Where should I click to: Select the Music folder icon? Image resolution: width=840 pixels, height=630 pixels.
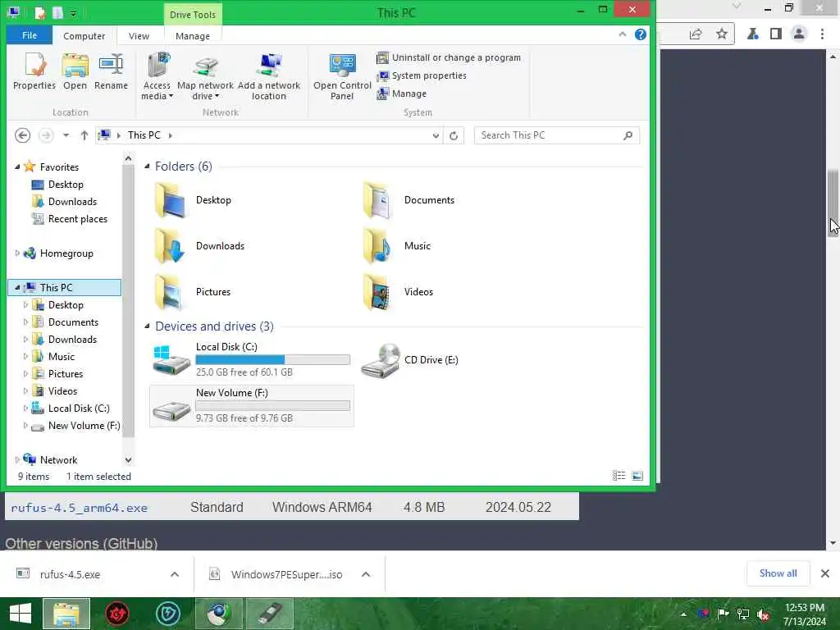[x=379, y=246]
